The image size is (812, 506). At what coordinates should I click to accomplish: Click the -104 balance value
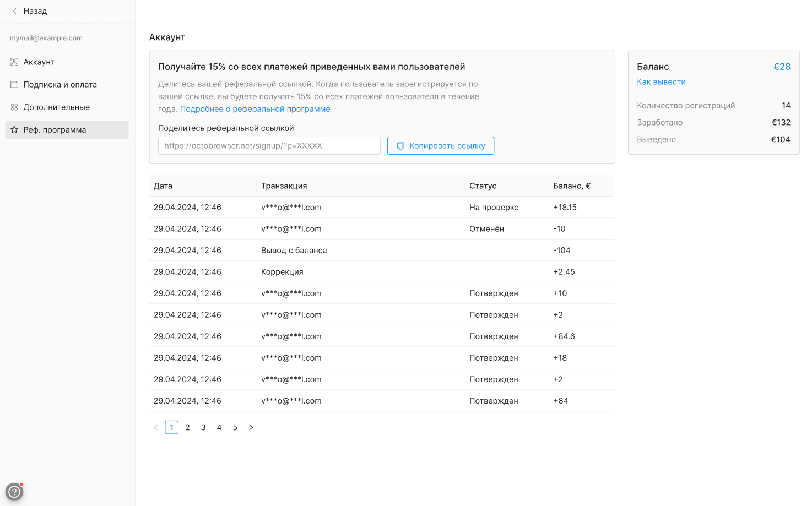coord(562,251)
